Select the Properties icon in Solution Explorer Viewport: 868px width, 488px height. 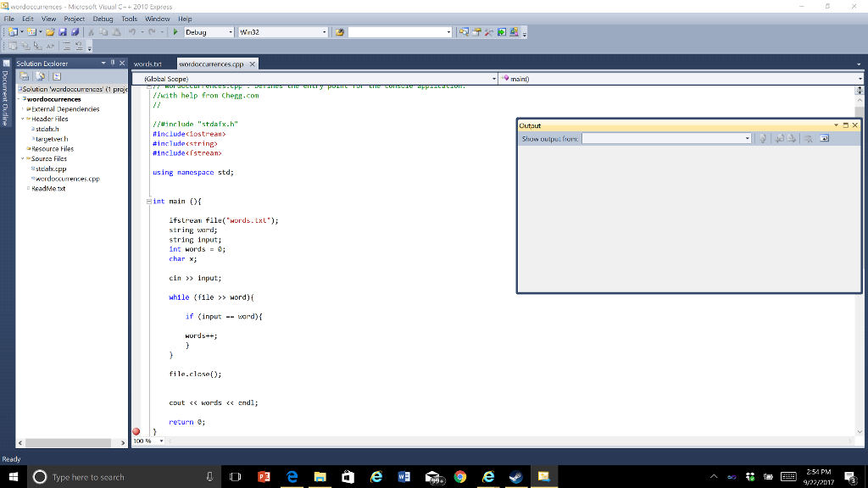(24, 75)
